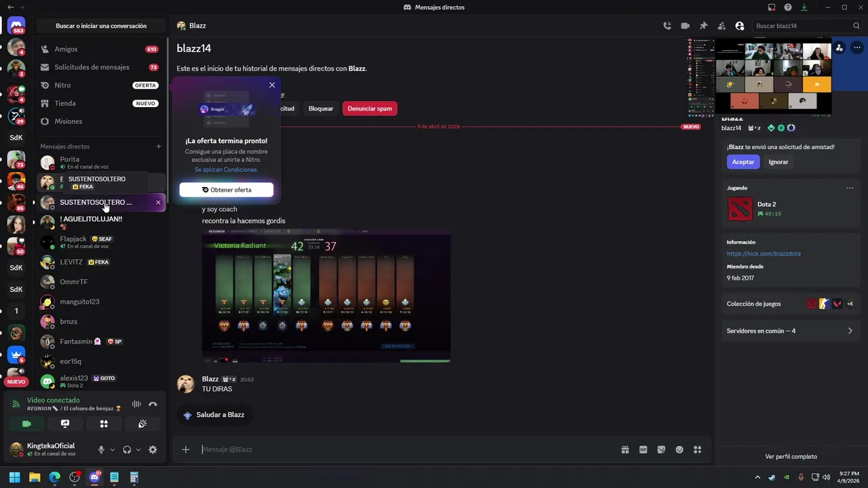The height and width of the screenshot is (488, 868).
Task: Toggle microphone mute
Action: point(101,449)
